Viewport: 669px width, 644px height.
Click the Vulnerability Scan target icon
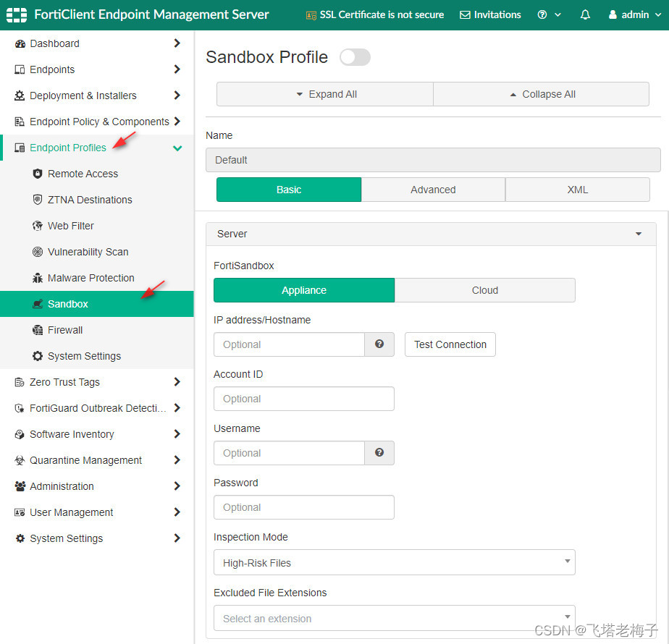click(x=38, y=252)
